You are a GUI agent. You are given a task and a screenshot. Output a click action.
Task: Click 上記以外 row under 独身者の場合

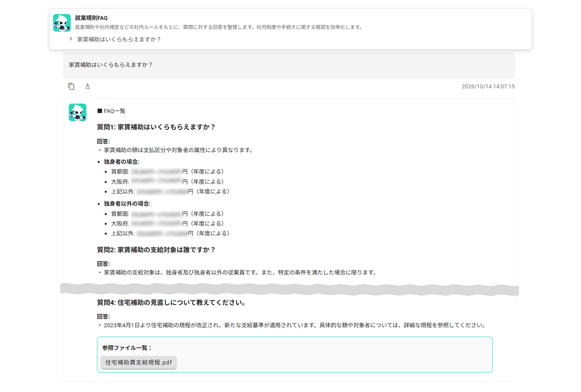coord(170,192)
